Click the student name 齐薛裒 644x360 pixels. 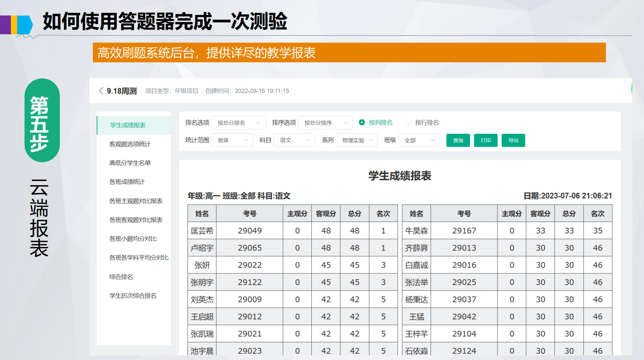pyautogui.click(x=416, y=248)
